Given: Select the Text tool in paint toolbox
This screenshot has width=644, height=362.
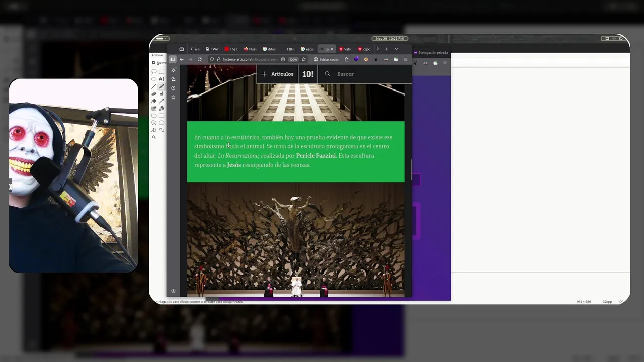Looking at the screenshot, I should pos(162,79).
